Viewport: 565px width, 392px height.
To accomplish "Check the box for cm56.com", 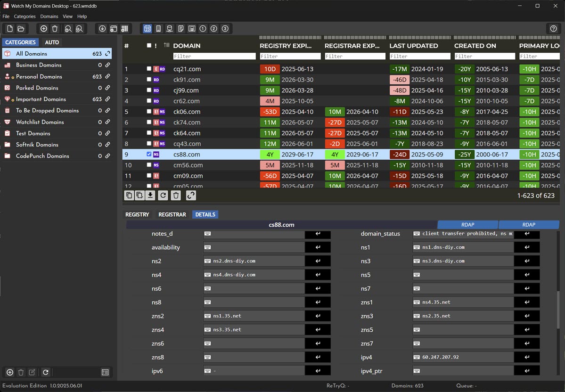I will tap(149, 164).
